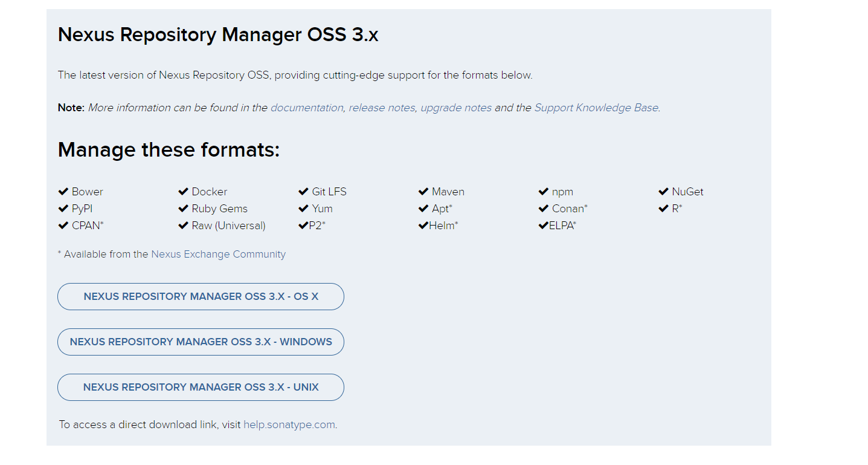The width and height of the screenshot is (868, 465).
Task: Select the Conan format text
Action: point(570,209)
